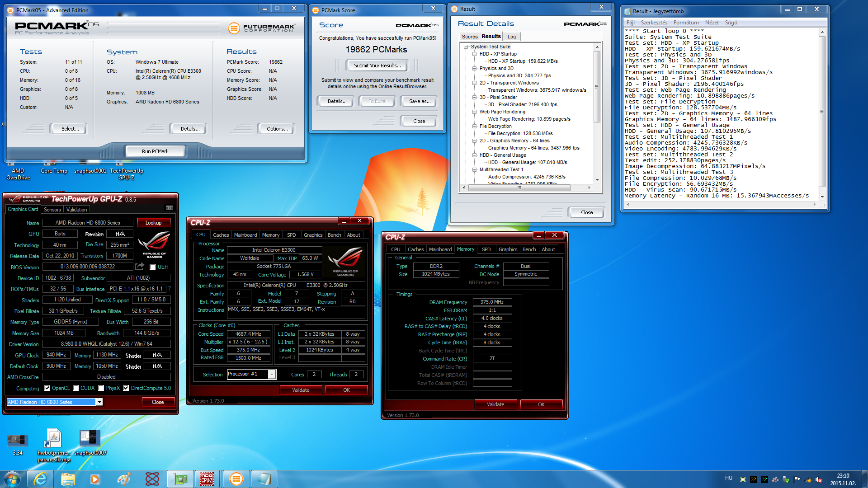
Task: Switch to Notepad (Jegyzettömb) taskbar icon
Action: tap(264, 479)
